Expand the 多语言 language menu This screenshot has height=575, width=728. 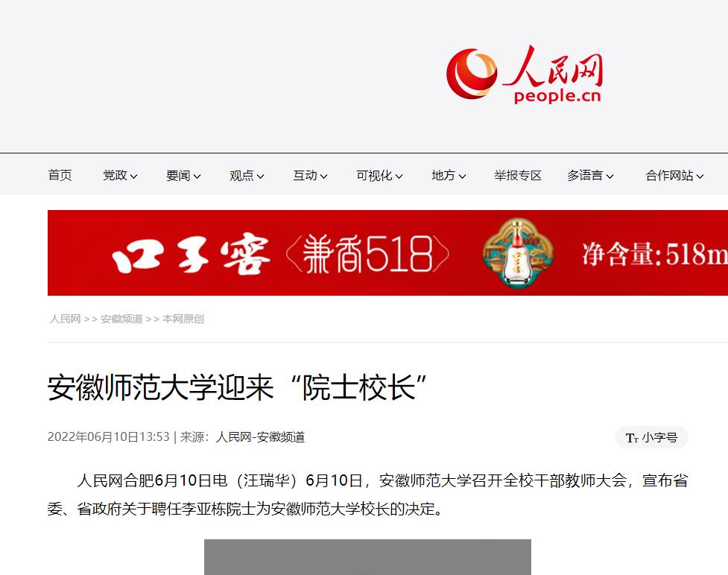pos(590,176)
